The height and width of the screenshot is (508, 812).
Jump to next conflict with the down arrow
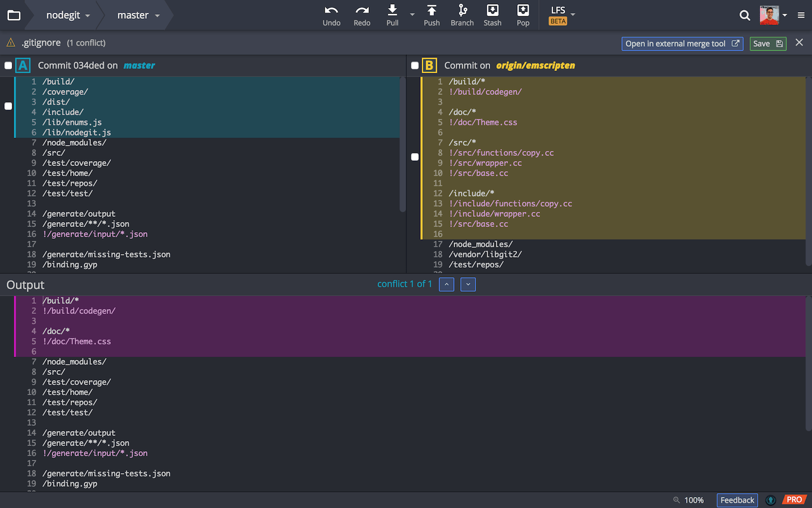coord(467,284)
